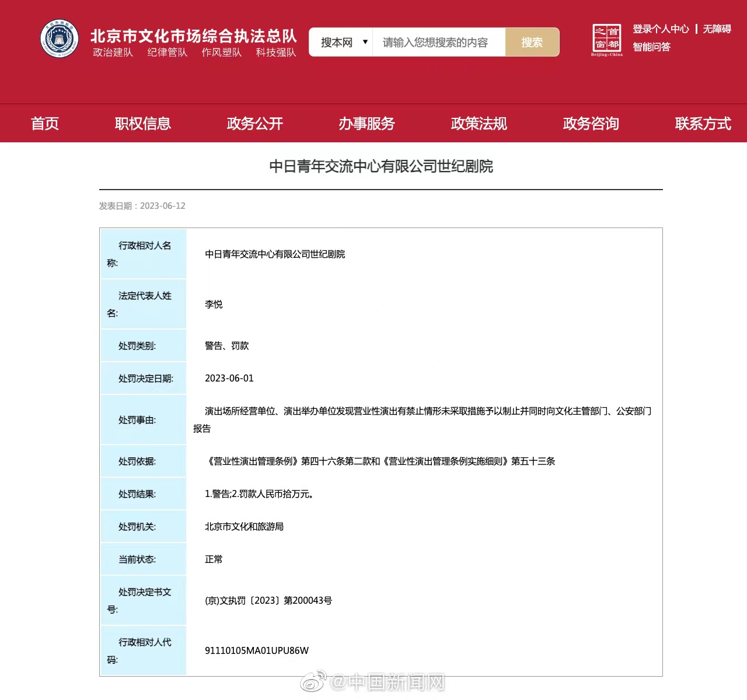The width and height of the screenshot is (747, 700).
Task: Open 智能问答 smart Q&A link
Action: point(652,47)
